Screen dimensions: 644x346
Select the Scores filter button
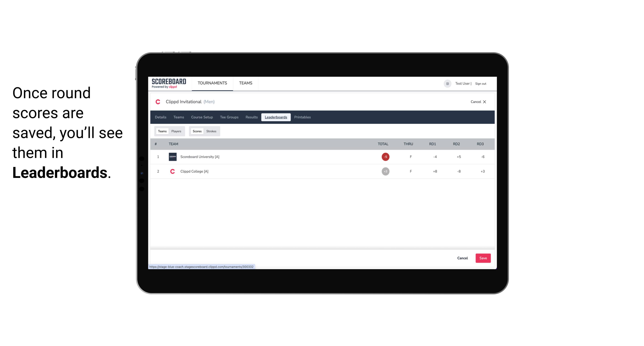[x=197, y=131]
